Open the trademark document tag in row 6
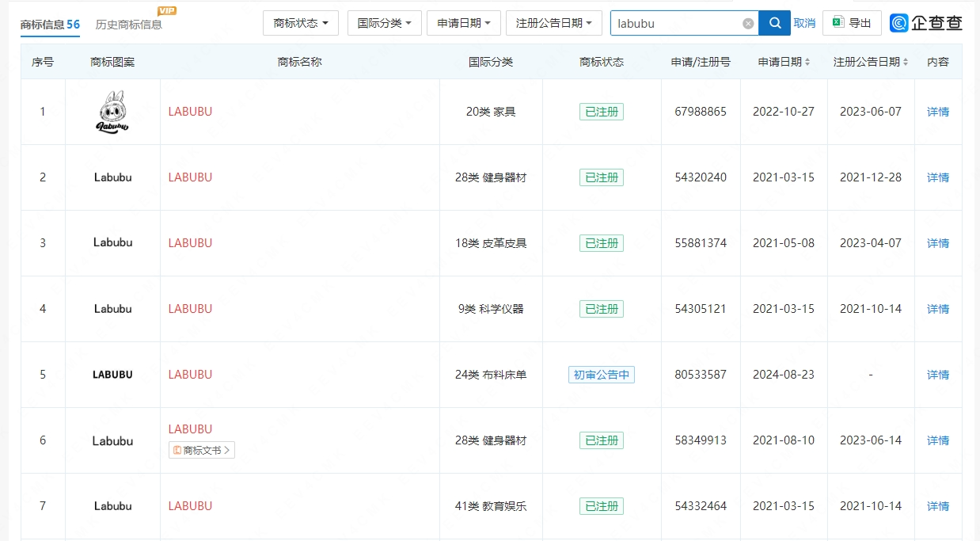This screenshot has width=980, height=541. pos(202,451)
